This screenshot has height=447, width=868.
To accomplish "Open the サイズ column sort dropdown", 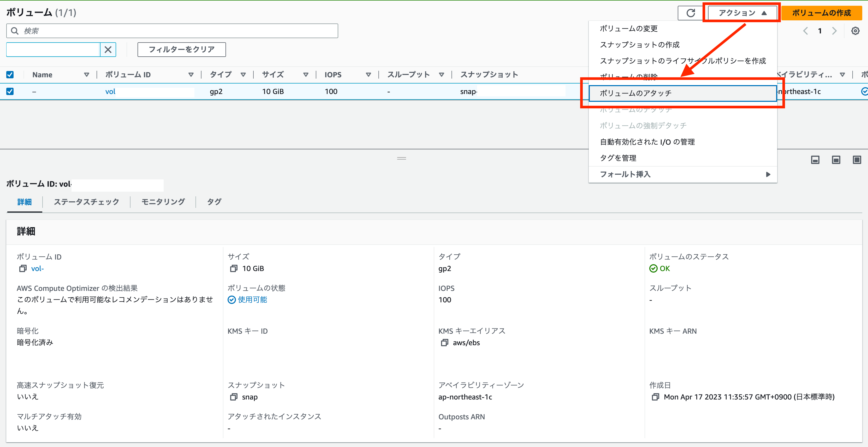I will [x=305, y=74].
